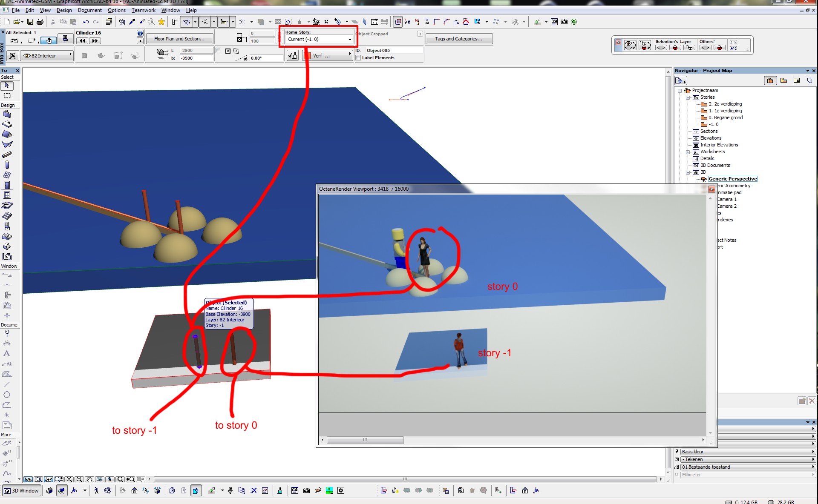818x504 pixels.
Task: Click the Verf surface color swatch
Action: [x=308, y=56]
